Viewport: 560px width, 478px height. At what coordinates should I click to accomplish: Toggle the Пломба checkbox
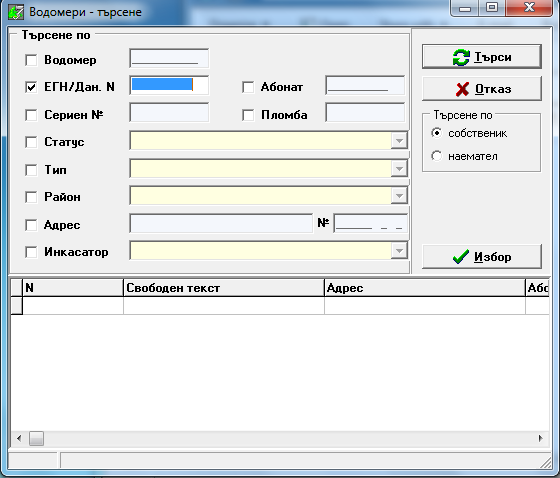(x=248, y=115)
